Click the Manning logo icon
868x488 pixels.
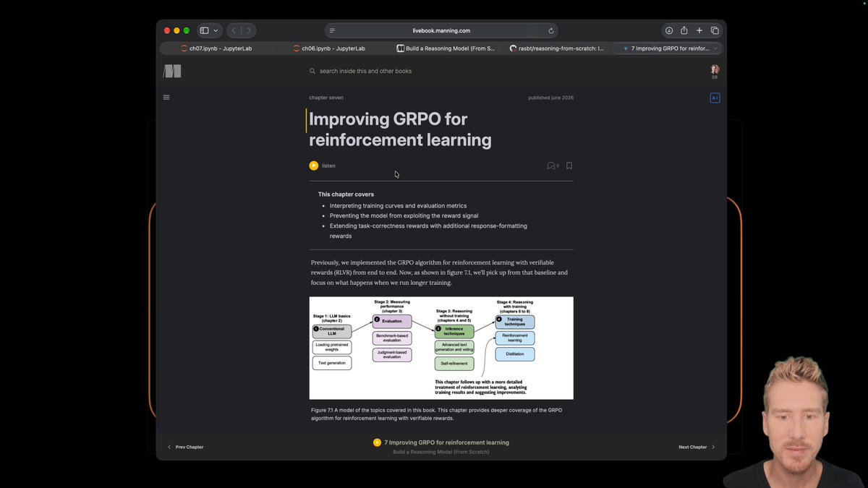pyautogui.click(x=172, y=71)
